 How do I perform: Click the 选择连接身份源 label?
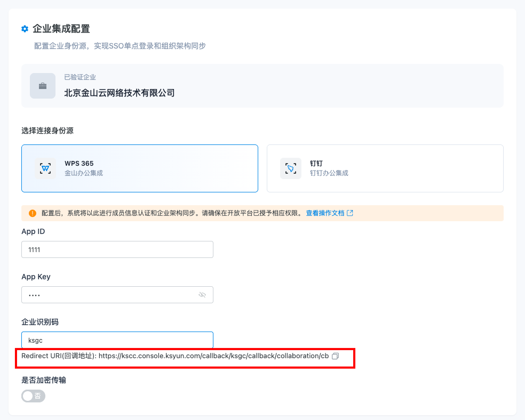pyautogui.click(x=47, y=131)
